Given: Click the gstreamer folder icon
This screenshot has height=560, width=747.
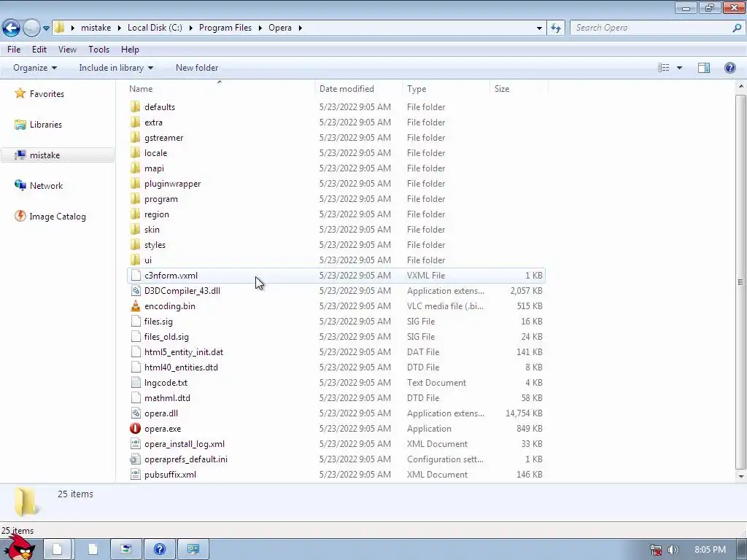Looking at the screenshot, I should (x=135, y=137).
